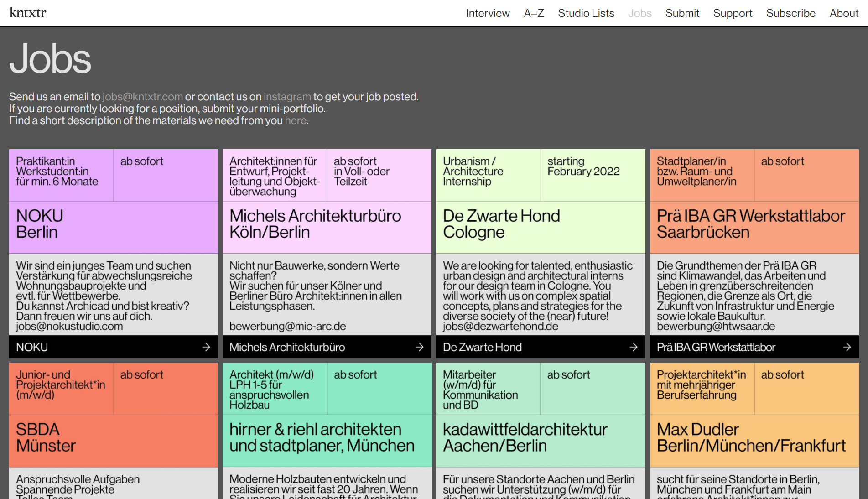Click arrow icon in Prä IBA GR Werkstattlabor bar
The height and width of the screenshot is (499, 868).
(847, 347)
